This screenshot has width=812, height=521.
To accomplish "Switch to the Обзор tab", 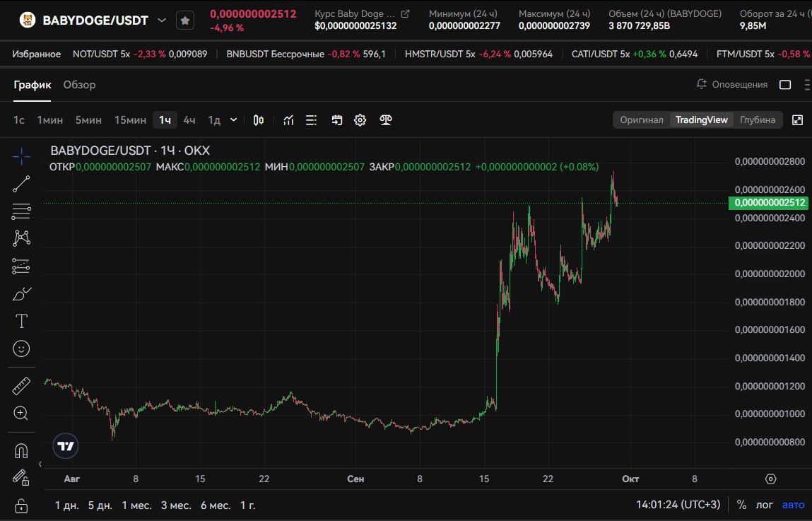I will pos(79,85).
